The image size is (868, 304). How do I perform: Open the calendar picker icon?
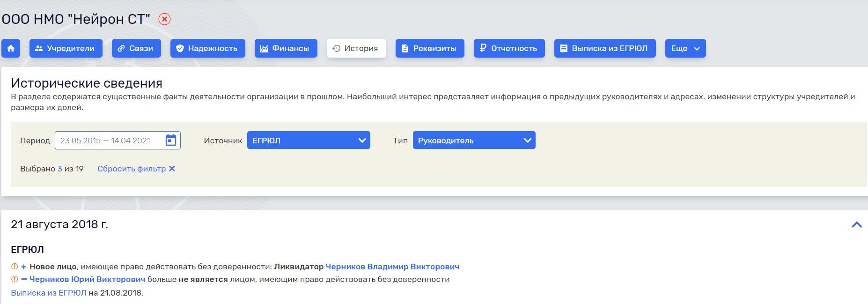(x=171, y=141)
